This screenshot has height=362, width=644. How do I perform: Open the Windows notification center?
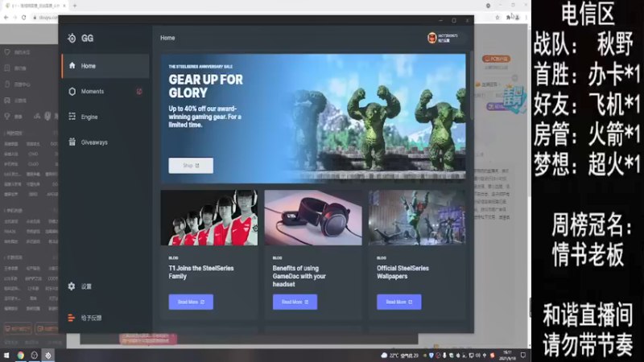523,356
